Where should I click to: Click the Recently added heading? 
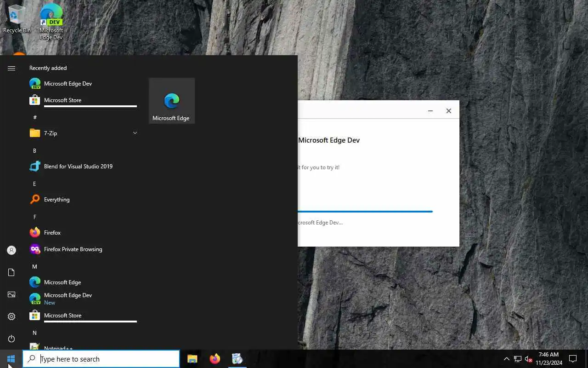pos(48,68)
